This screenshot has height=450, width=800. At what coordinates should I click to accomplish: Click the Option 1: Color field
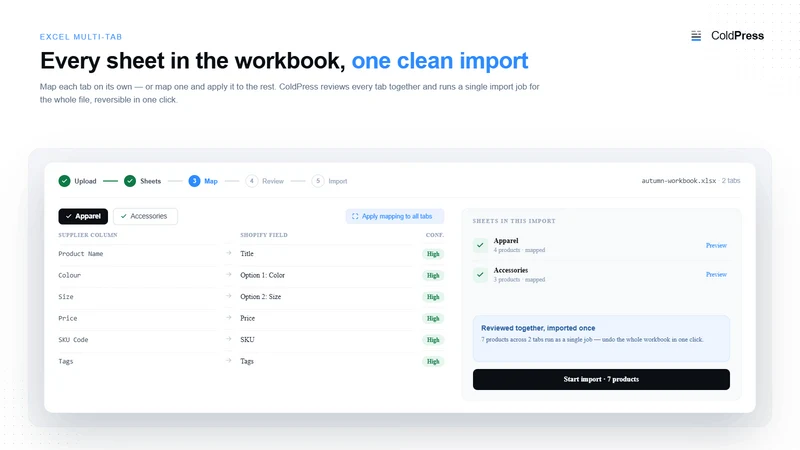click(262, 275)
